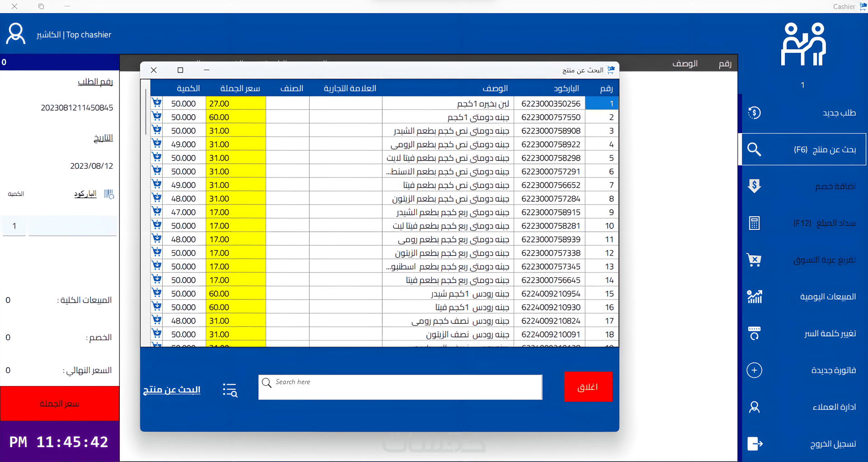Click the barcode scanner icon
868x462 pixels.
click(108, 194)
